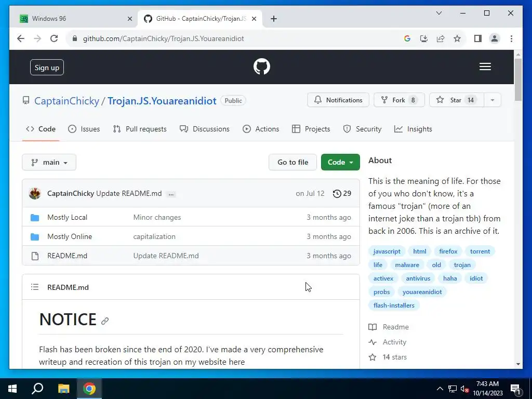532x399 pixels.
Task: Switch to the Code tab
Action: [x=41, y=129]
